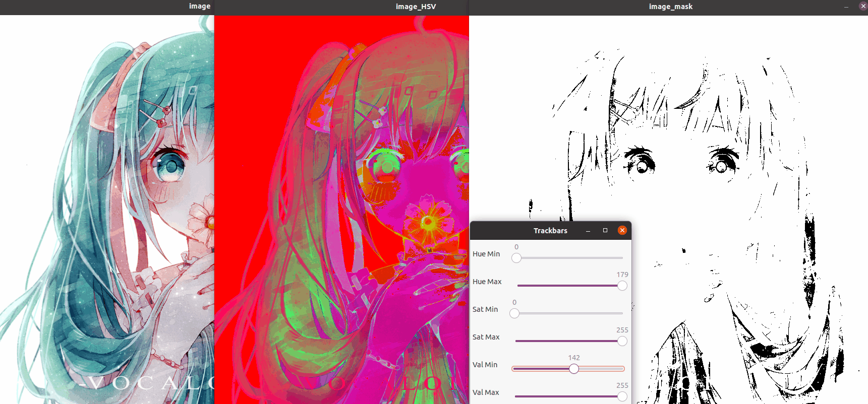
Task: Click the Val Min value 142
Action: point(574,358)
